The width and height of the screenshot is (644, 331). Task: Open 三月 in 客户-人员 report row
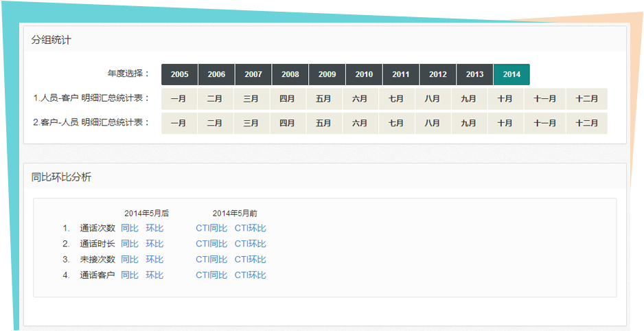pyautogui.click(x=251, y=124)
